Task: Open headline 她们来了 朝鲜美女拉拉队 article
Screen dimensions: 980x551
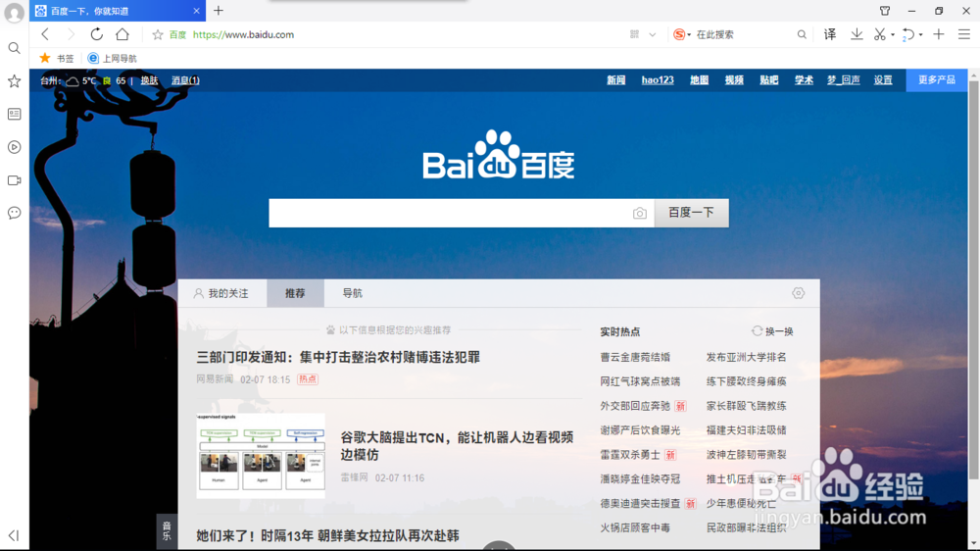Action: [x=327, y=536]
